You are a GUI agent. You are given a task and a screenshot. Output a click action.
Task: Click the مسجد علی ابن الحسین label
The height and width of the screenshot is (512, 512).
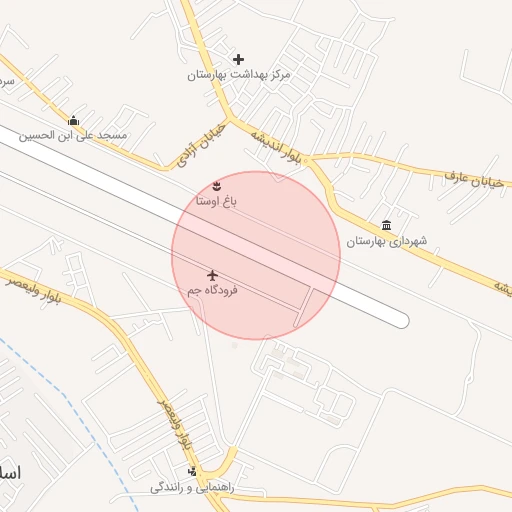[73, 136]
